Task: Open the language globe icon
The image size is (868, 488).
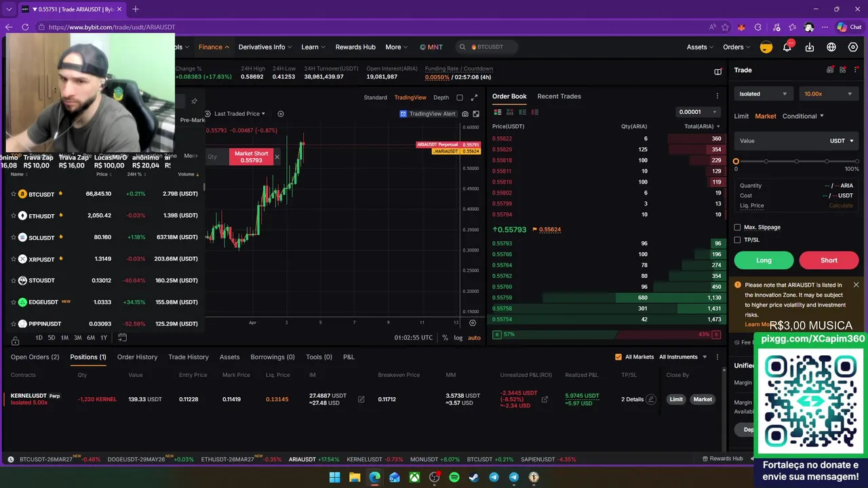Action: click(x=831, y=47)
